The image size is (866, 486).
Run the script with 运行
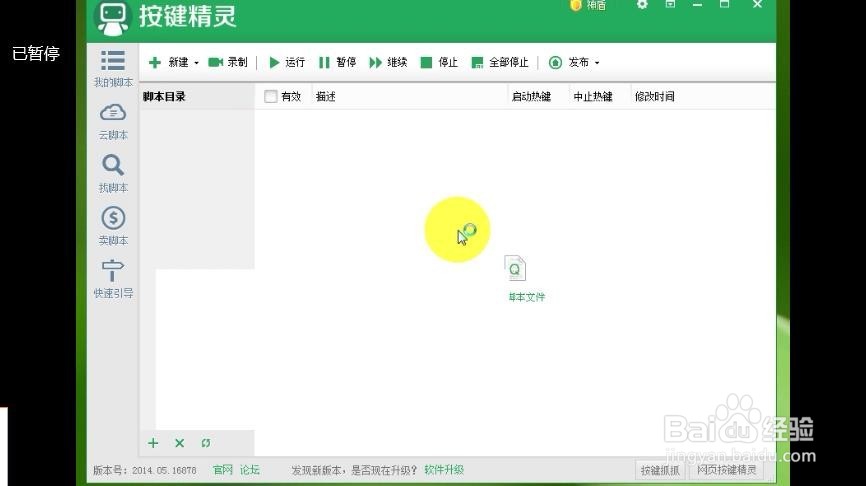(x=287, y=62)
